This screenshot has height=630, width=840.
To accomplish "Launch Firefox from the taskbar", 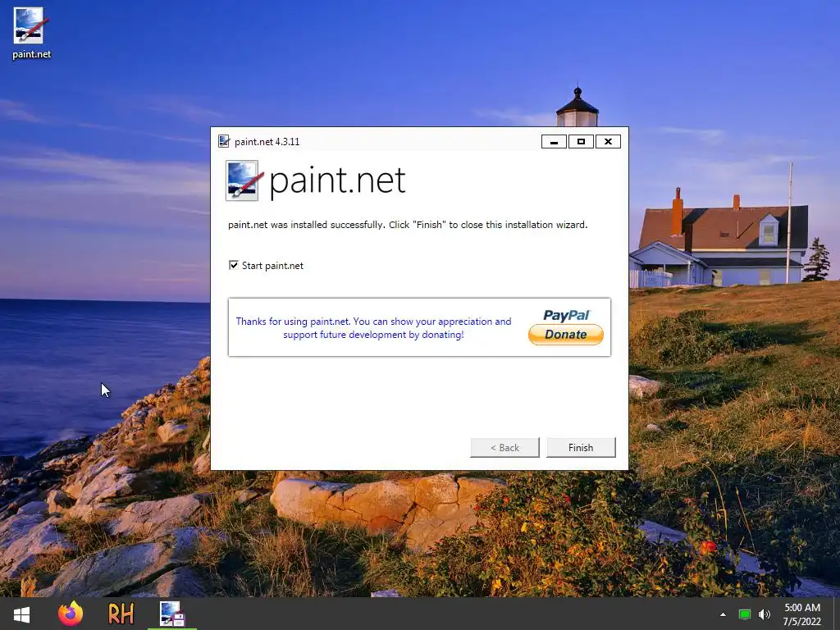I will point(71,614).
